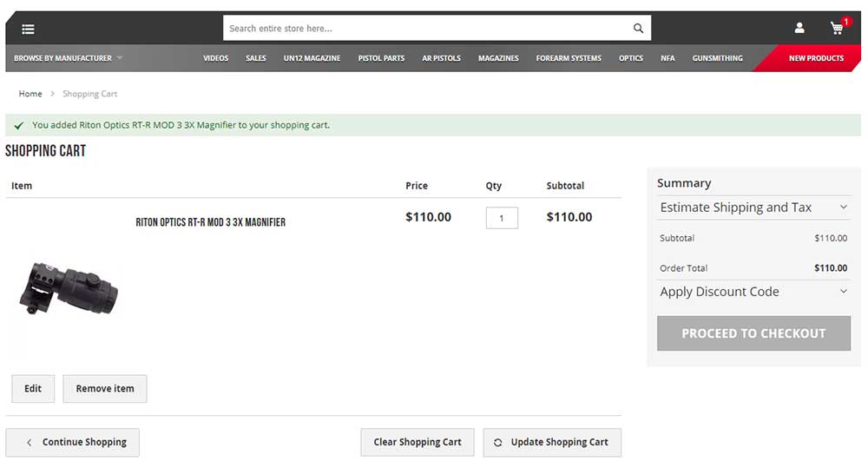Click the 'Subtotal' column header in the items table

[565, 186]
